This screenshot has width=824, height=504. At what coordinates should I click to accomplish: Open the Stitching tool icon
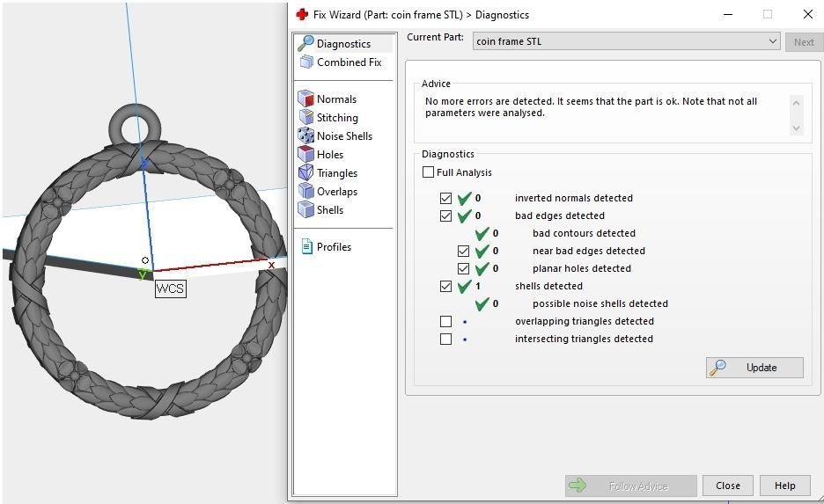[305, 118]
